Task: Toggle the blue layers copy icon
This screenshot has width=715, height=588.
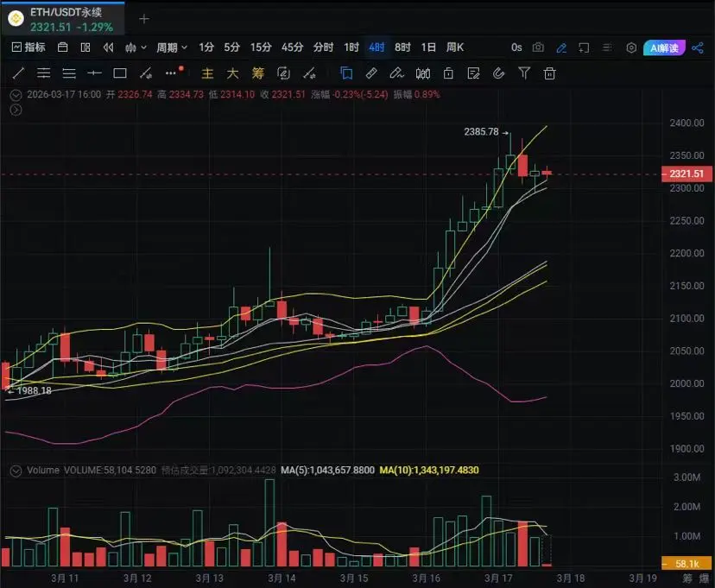Action: click(x=346, y=73)
